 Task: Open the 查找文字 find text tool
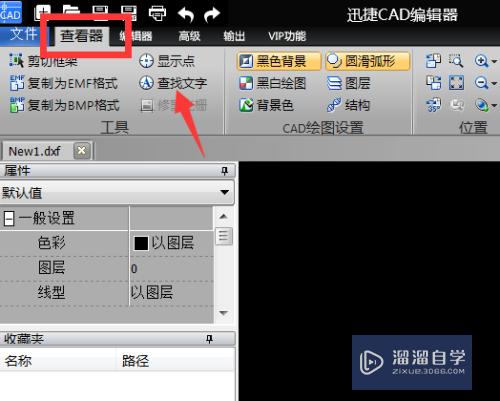(x=173, y=83)
